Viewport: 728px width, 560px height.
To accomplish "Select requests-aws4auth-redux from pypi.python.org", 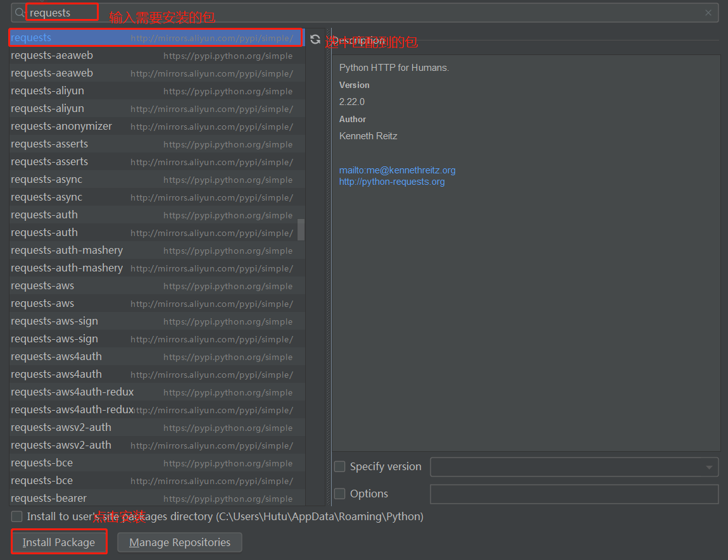I will (x=157, y=392).
